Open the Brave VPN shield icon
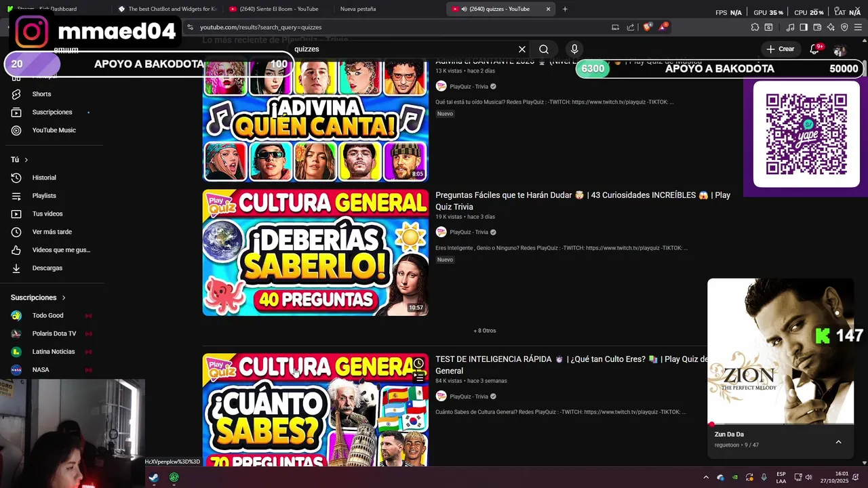The height and width of the screenshot is (488, 868). coord(844,27)
